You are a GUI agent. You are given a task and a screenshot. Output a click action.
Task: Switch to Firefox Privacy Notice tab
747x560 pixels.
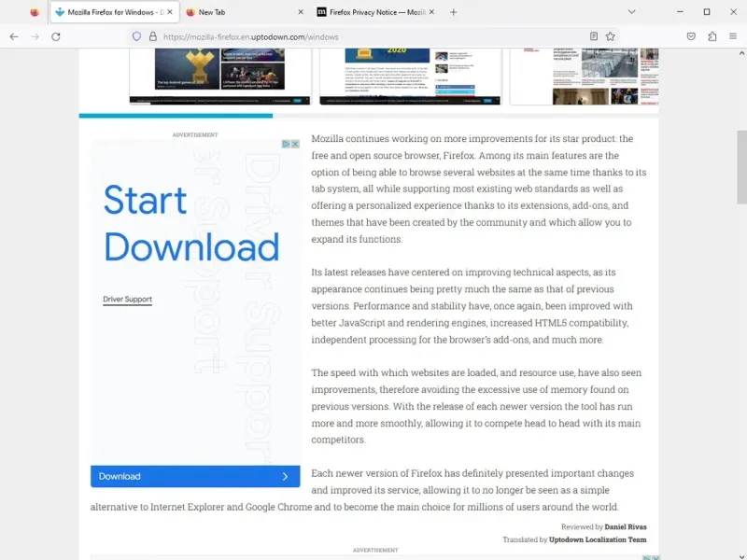pyautogui.click(x=376, y=12)
